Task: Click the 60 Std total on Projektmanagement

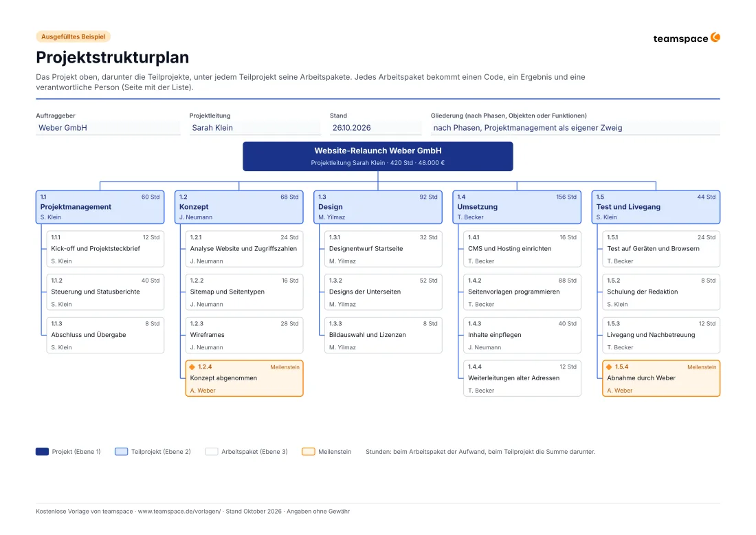Action: pyautogui.click(x=151, y=197)
